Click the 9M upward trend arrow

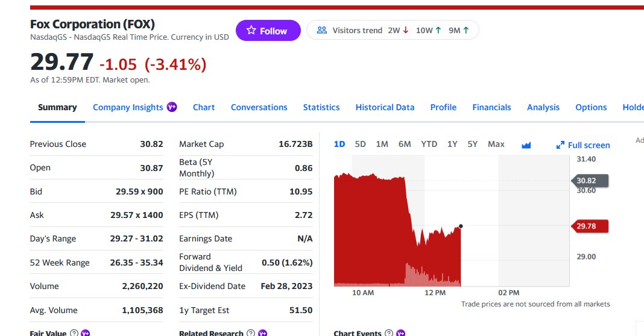(466, 30)
